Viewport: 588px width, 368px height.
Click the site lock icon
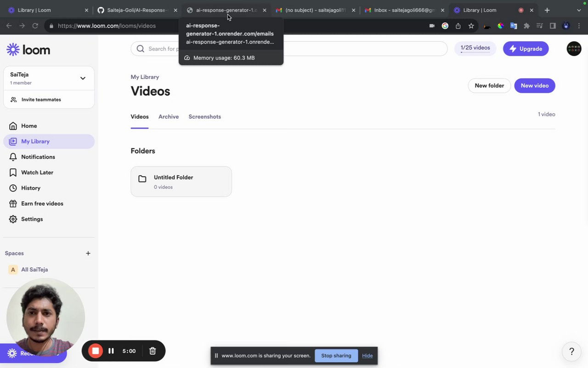(x=51, y=26)
